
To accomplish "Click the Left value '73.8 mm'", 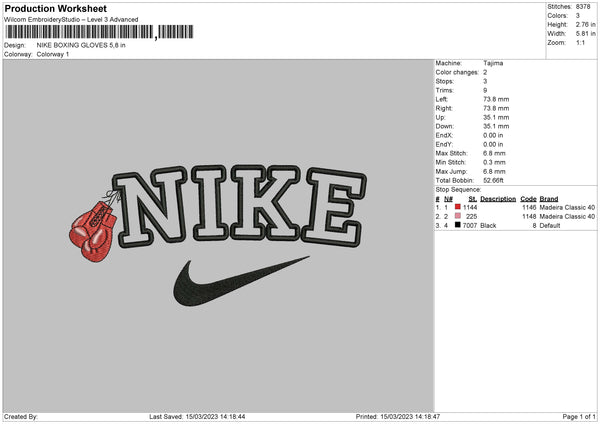I will tap(496, 99).
